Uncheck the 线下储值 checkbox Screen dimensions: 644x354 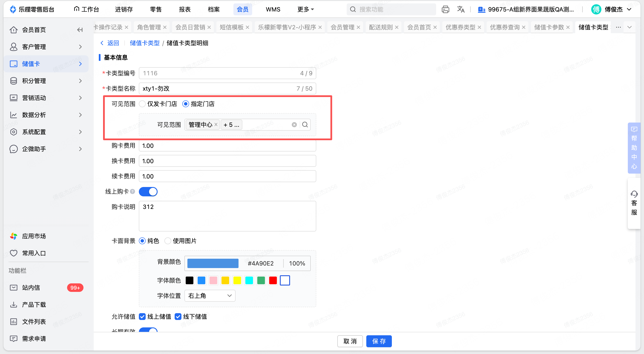(178, 317)
